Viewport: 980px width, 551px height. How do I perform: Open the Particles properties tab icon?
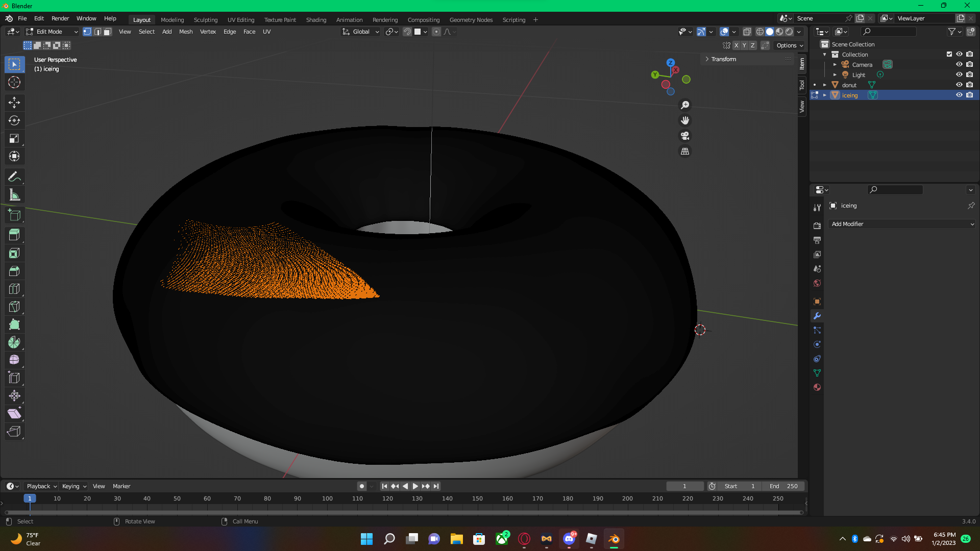(x=817, y=330)
